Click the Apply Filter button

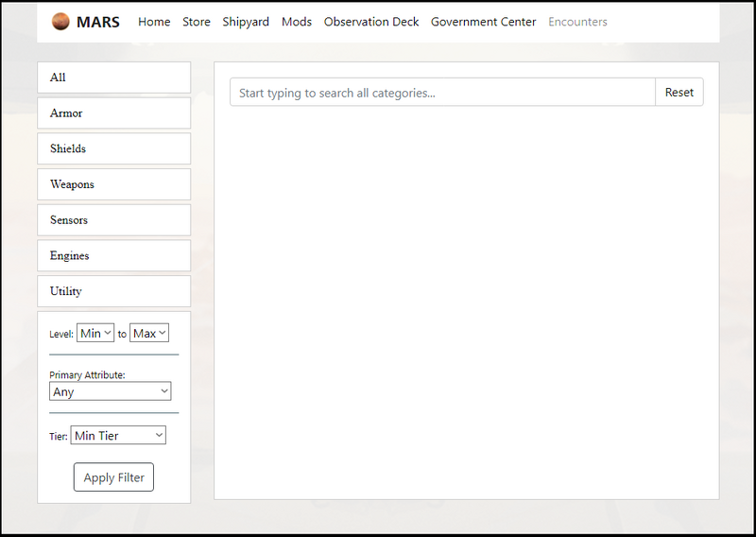click(x=113, y=477)
